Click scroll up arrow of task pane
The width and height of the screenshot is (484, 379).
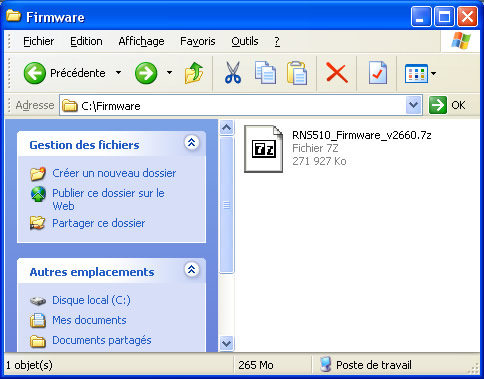(x=227, y=127)
